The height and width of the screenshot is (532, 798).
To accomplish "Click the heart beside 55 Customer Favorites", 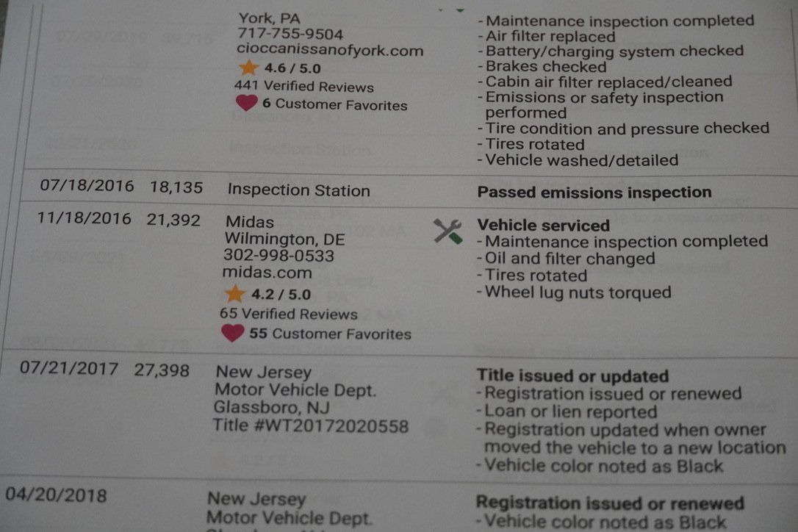I will coord(233,333).
